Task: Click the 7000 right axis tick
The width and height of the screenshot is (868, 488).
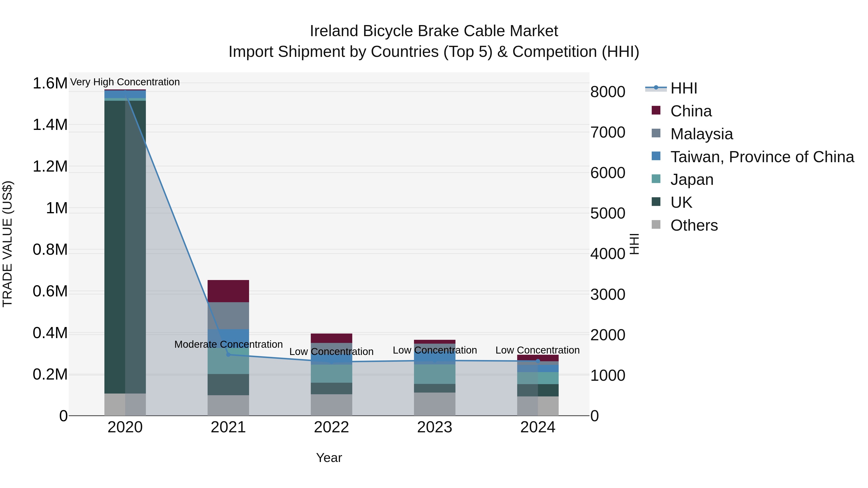Action: pyautogui.click(x=608, y=132)
